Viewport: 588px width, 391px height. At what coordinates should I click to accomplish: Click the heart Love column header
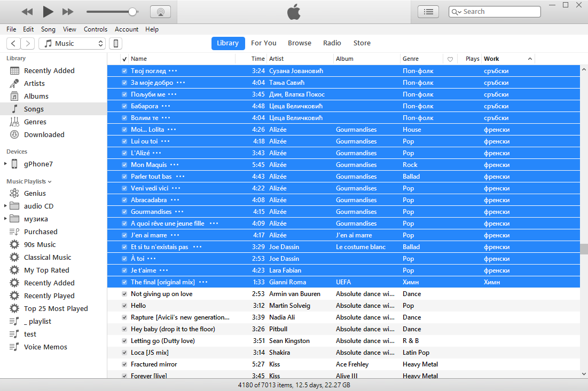pyautogui.click(x=450, y=59)
